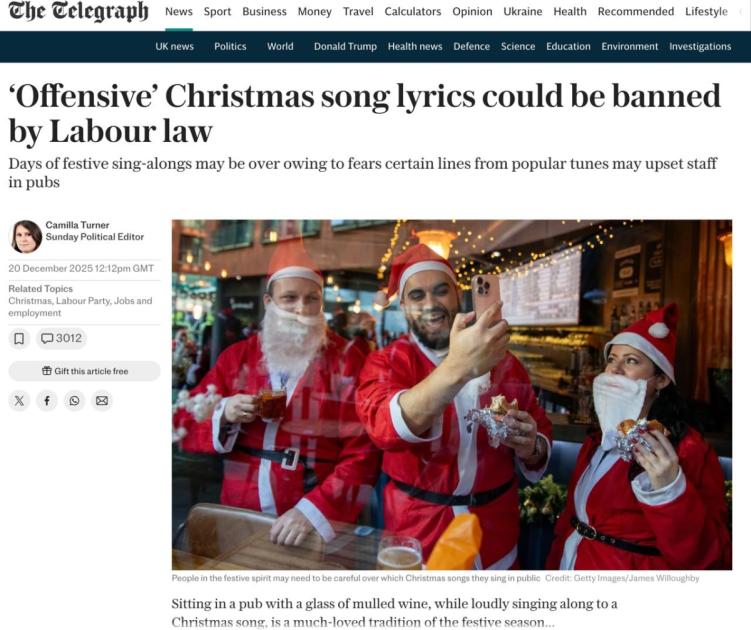Click The Telegraph logo
The height and width of the screenshot is (630, 751).
pyautogui.click(x=79, y=11)
